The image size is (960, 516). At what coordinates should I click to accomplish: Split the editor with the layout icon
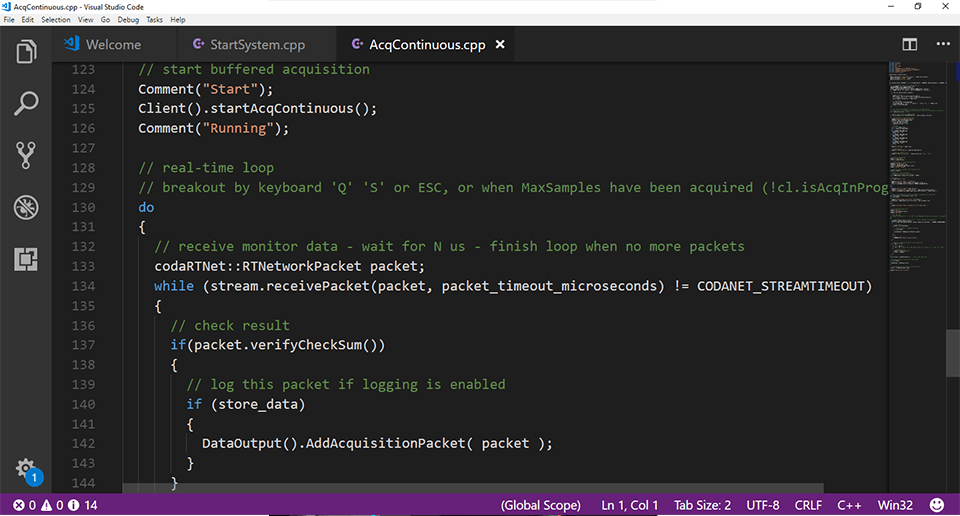(x=909, y=44)
